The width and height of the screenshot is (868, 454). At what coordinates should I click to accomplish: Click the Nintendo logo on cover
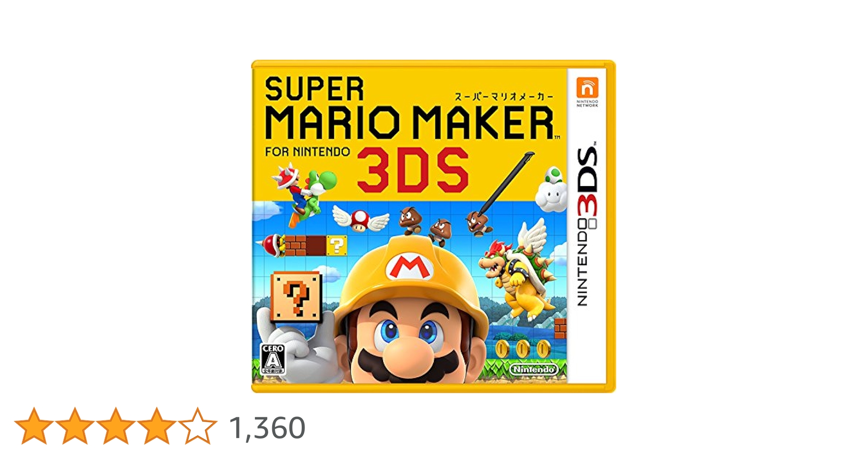[x=534, y=369]
